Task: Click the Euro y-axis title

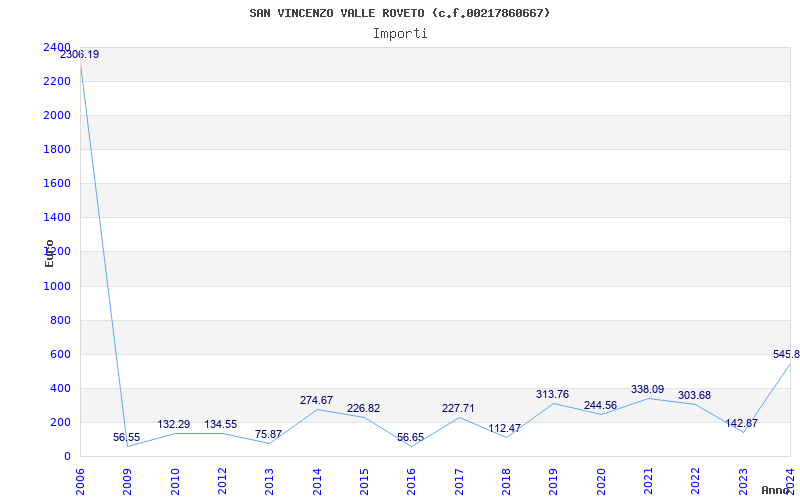Action: [x=49, y=253]
